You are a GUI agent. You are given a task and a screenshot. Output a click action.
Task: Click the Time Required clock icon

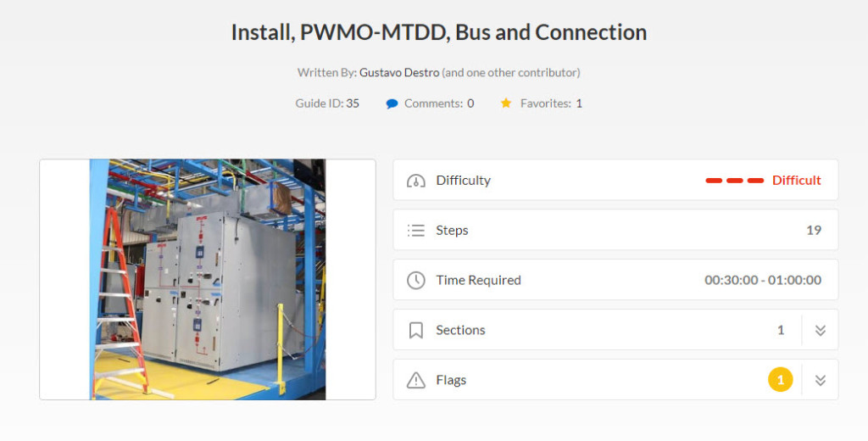click(x=415, y=280)
